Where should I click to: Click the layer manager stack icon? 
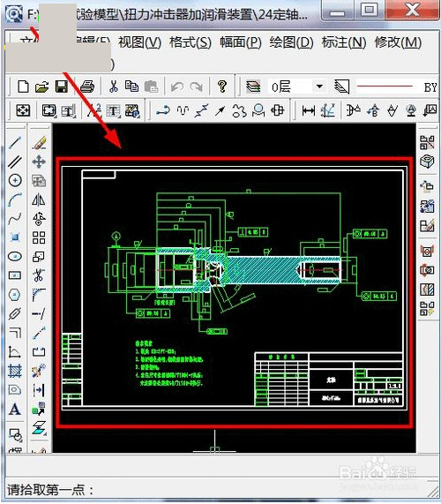coord(253,87)
